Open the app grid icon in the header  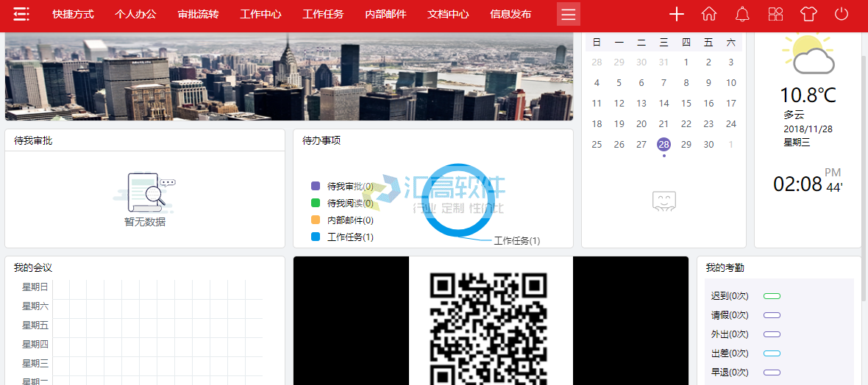tap(775, 14)
